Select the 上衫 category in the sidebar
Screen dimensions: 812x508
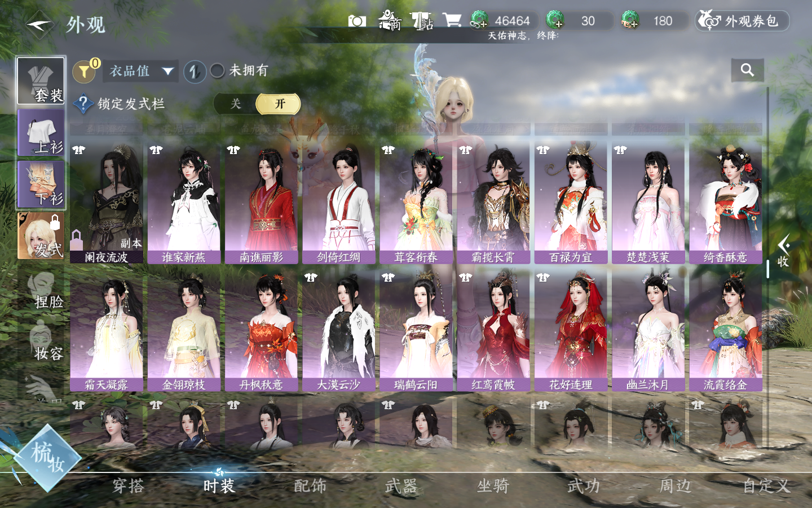(41, 133)
